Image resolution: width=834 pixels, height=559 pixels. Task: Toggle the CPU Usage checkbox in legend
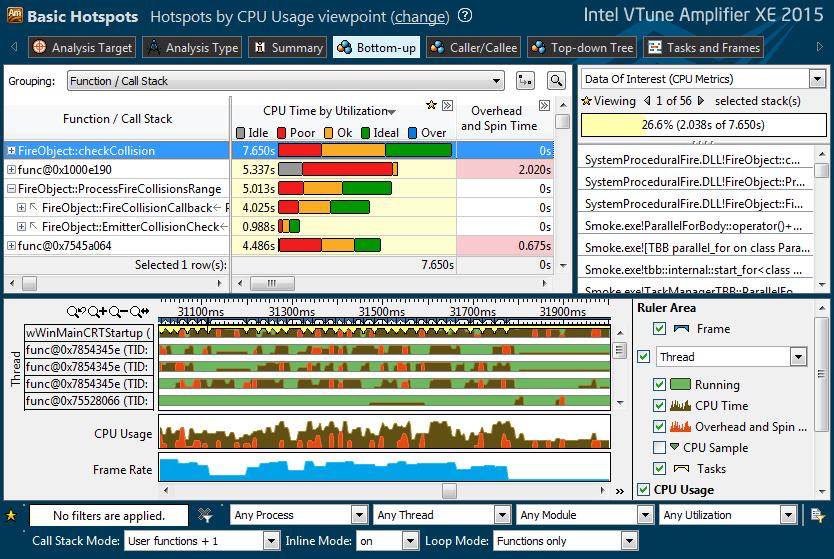(644, 490)
